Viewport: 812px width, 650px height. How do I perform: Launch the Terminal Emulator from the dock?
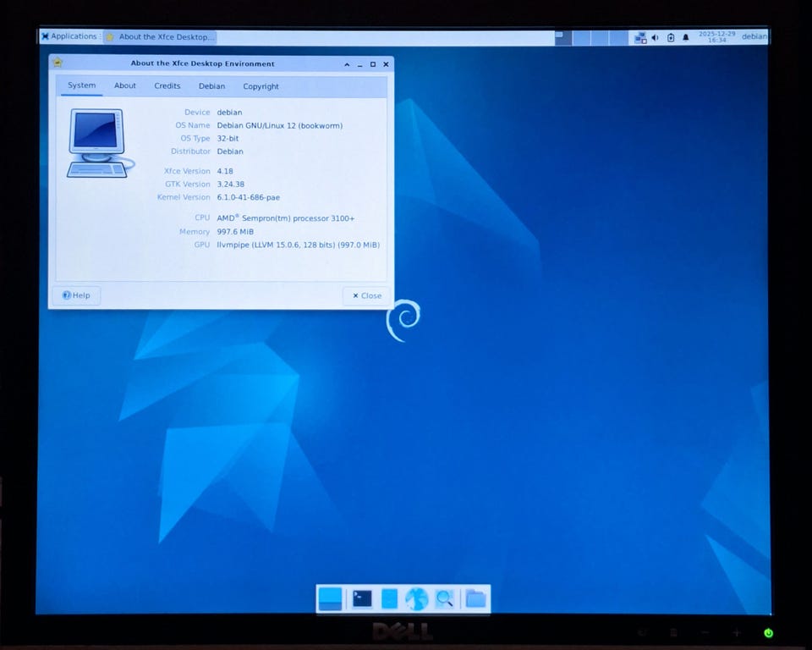click(x=362, y=598)
